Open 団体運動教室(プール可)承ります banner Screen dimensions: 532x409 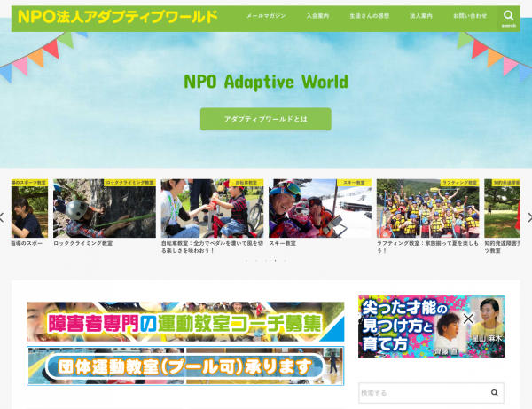pos(185,366)
